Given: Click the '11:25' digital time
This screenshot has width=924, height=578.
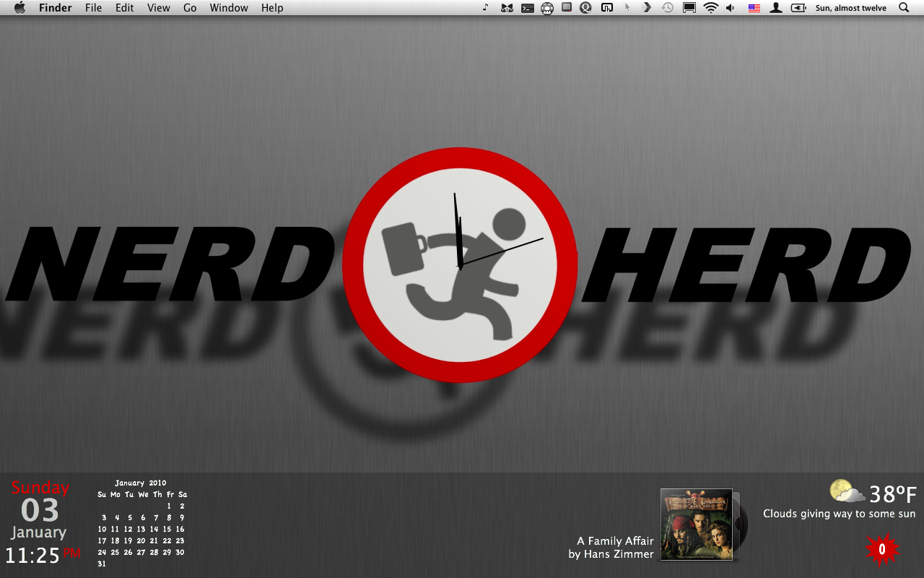Looking at the screenshot, I should coord(32,556).
